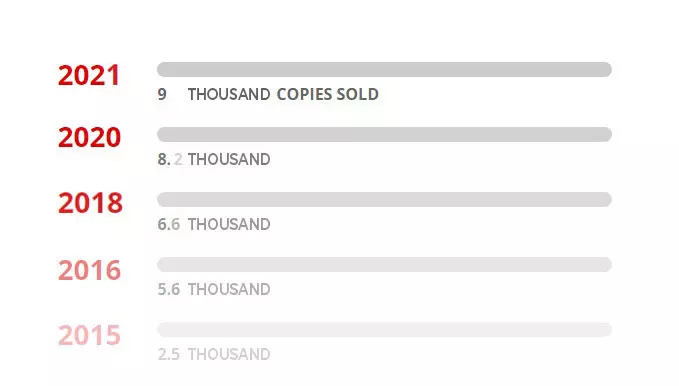Screen dimensions: 679x386
Task: Click the 2016 year label
Action: click(89, 270)
